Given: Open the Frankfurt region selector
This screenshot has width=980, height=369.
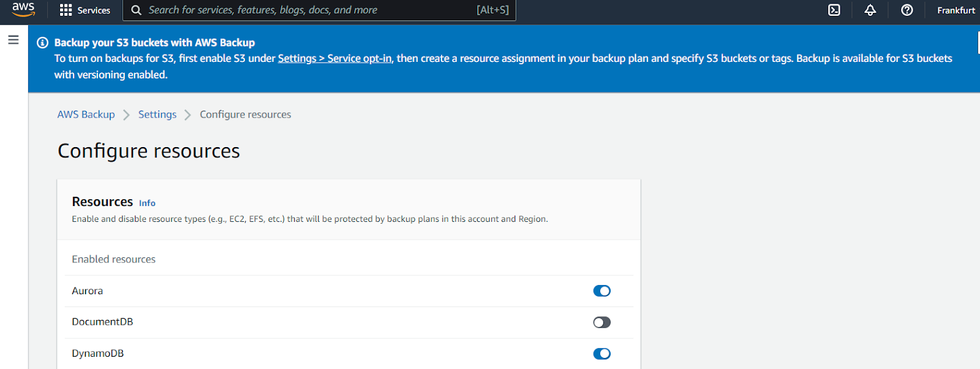Looking at the screenshot, I should pos(956,10).
